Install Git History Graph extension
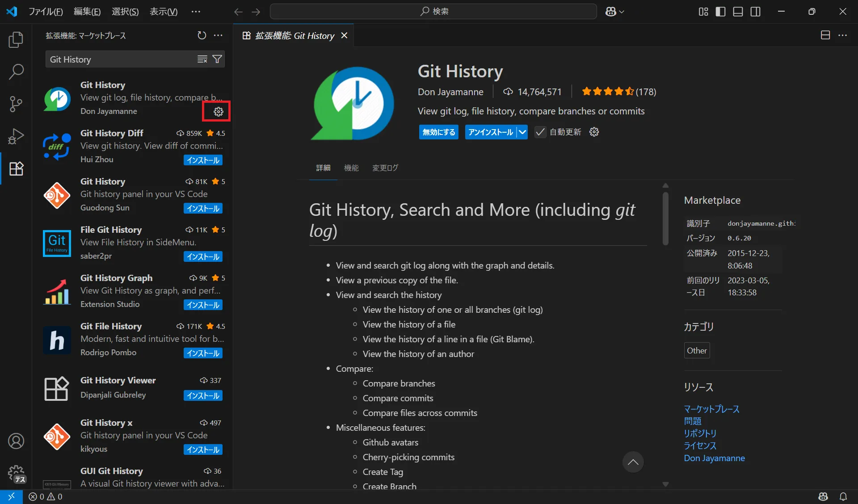 click(203, 305)
